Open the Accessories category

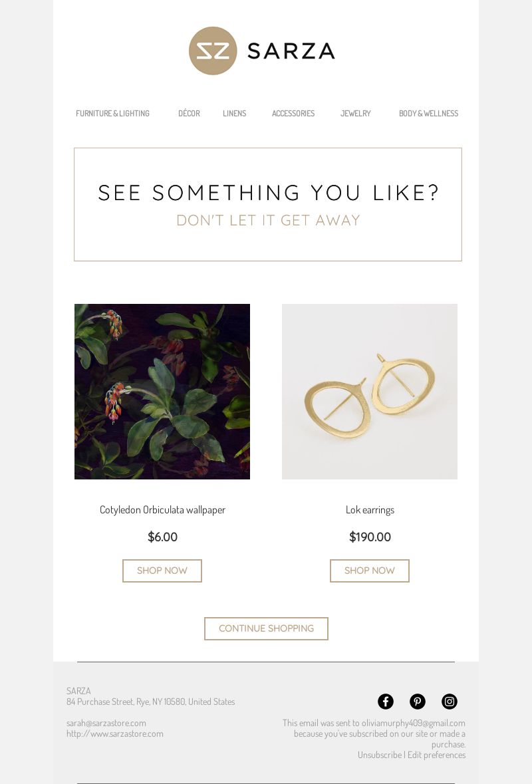tap(293, 114)
